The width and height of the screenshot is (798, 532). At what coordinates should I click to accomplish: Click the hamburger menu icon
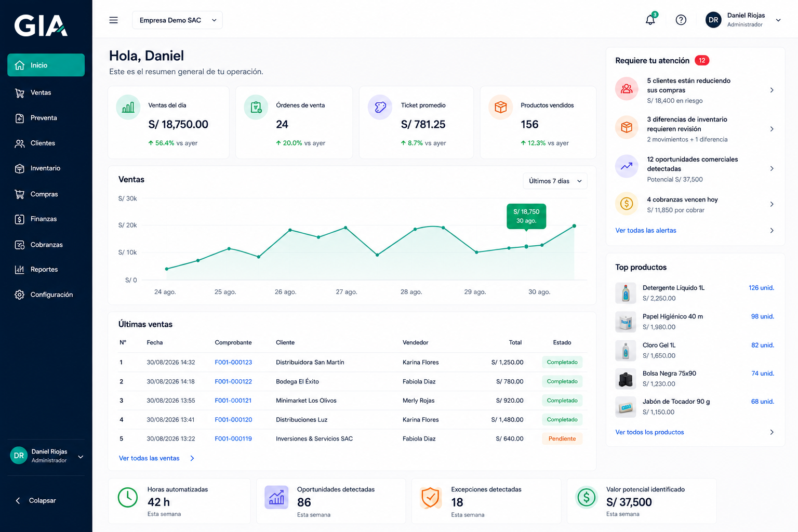pos(113,20)
